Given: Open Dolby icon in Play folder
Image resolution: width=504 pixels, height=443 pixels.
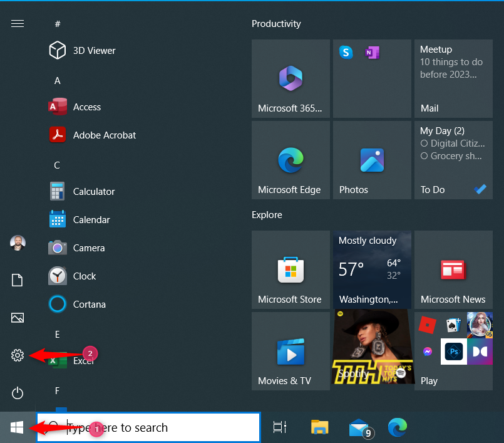Looking at the screenshot, I should click(x=480, y=352).
